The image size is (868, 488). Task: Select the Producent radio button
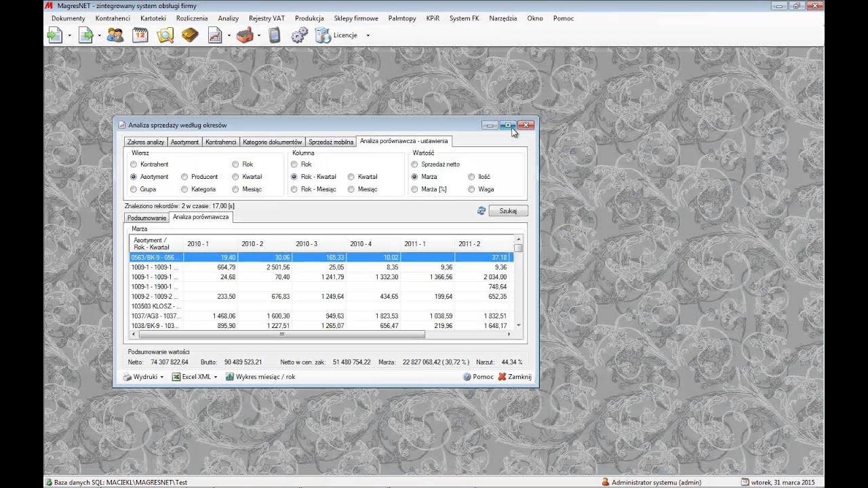click(184, 177)
